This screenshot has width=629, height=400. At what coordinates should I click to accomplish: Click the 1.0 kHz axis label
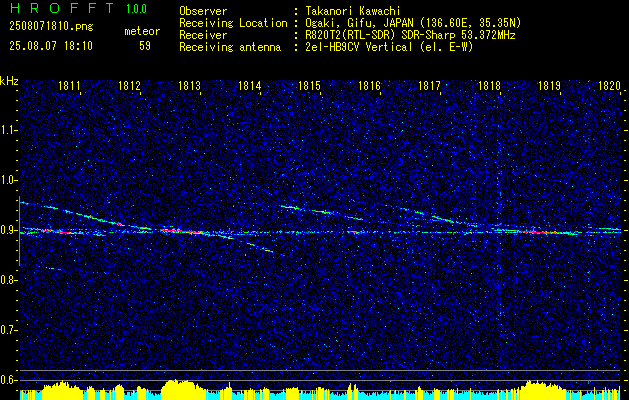(8, 180)
